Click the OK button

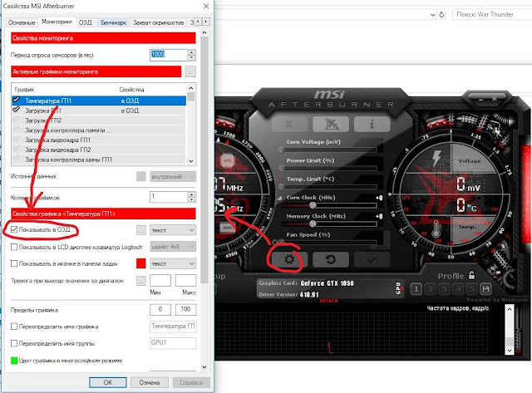[x=107, y=382]
